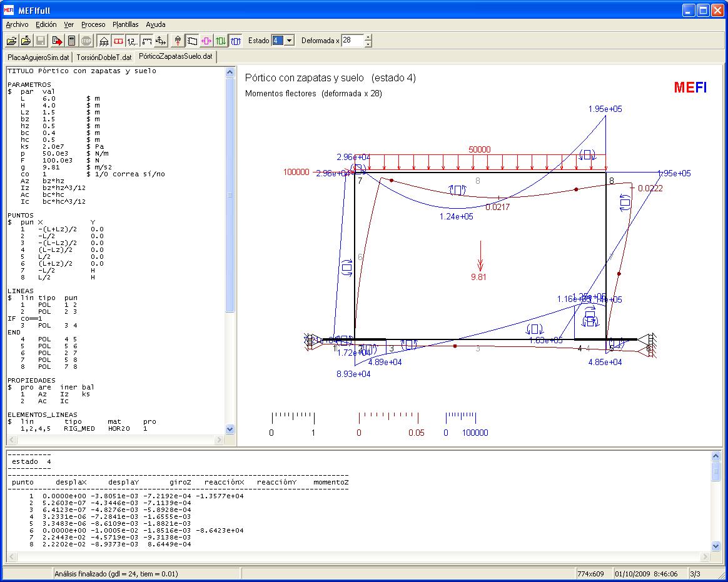Click the Deformada x input field

click(x=353, y=41)
